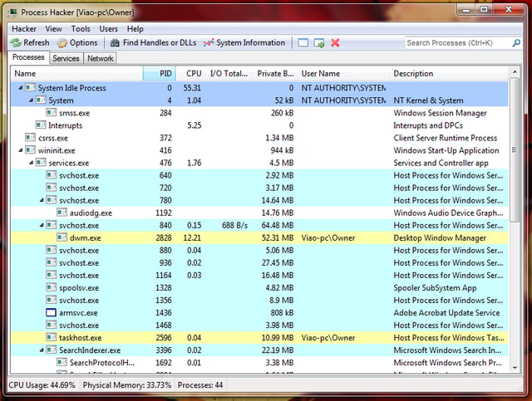532x401 pixels.
Task: Open the View menu
Action: (x=53, y=29)
